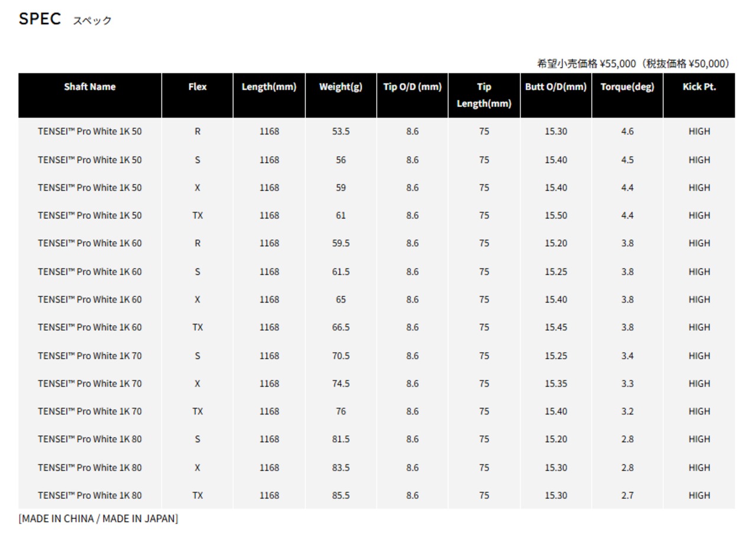Viewport: 756px width, 539px height.
Task: Click the SPEC section heading
Action: (40, 19)
